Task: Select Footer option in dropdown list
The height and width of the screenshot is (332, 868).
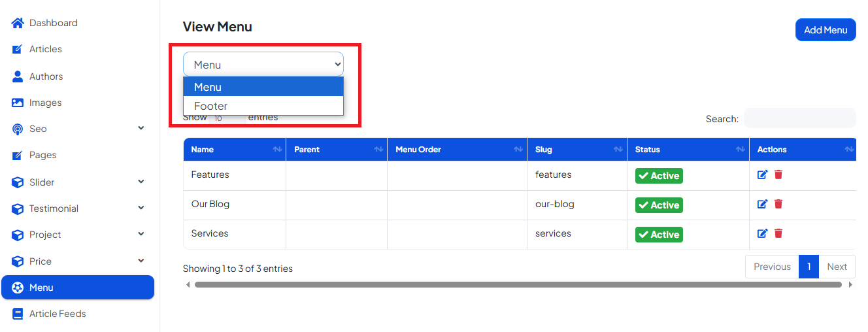Action: click(x=263, y=106)
